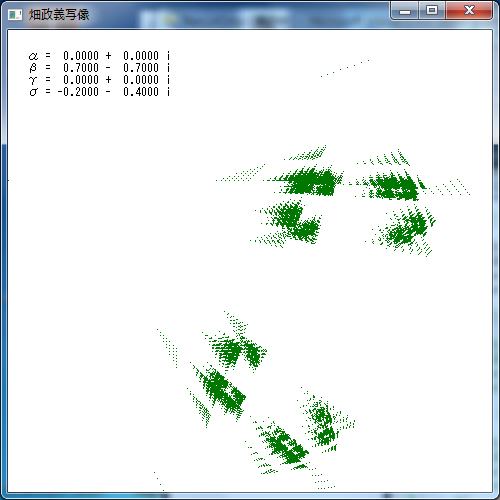
Task: Select the σ symbol in the parameter list
Action: point(33,92)
